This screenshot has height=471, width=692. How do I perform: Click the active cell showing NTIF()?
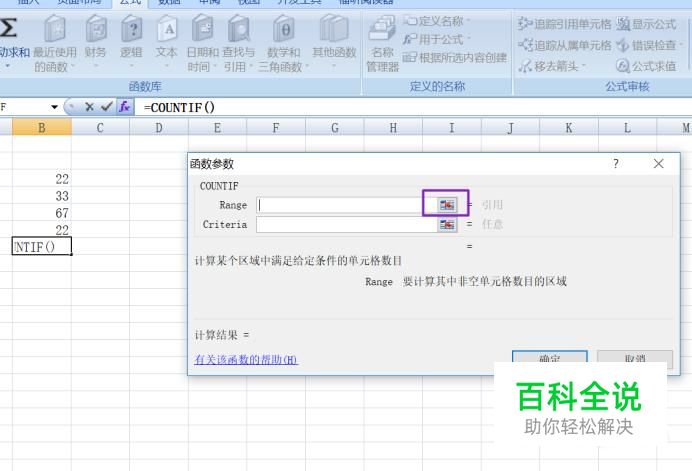42,246
